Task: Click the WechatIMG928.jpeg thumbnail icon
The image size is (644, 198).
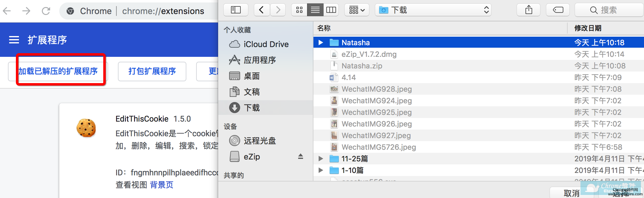Action: click(334, 89)
